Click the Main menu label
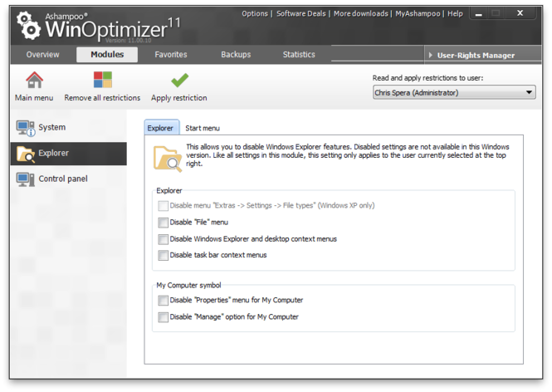 pyautogui.click(x=34, y=98)
